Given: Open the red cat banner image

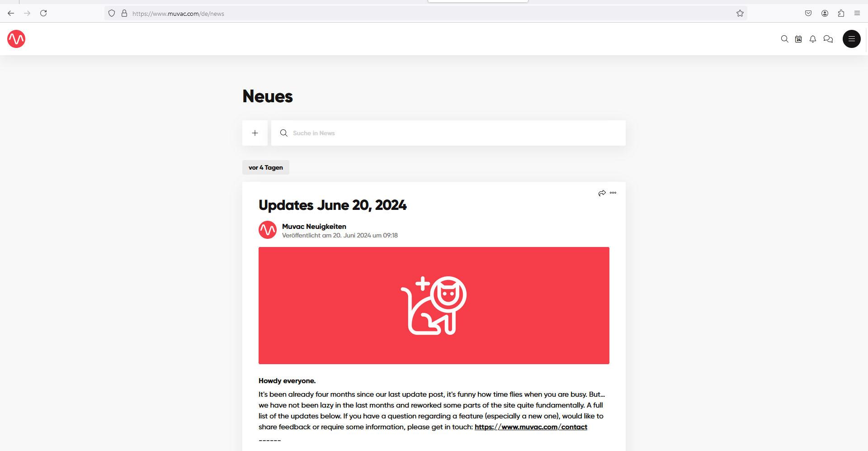Looking at the screenshot, I should pyautogui.click(x=434, y=305).
